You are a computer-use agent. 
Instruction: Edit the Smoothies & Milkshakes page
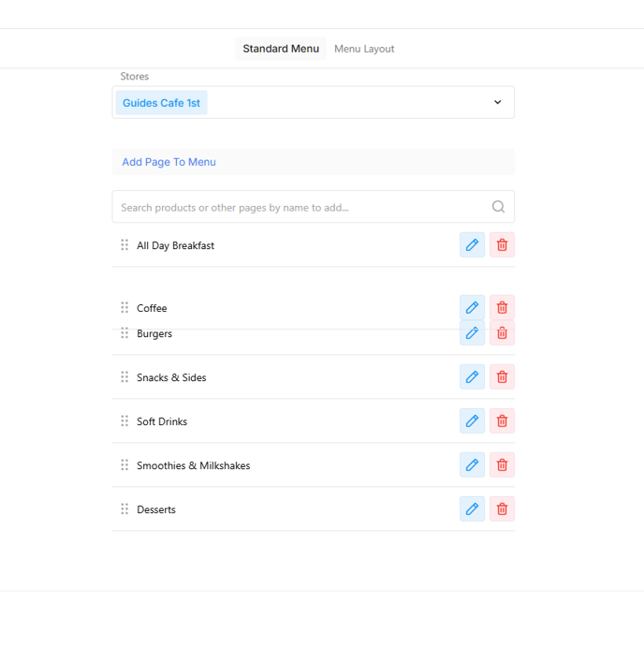pos(472,465)
